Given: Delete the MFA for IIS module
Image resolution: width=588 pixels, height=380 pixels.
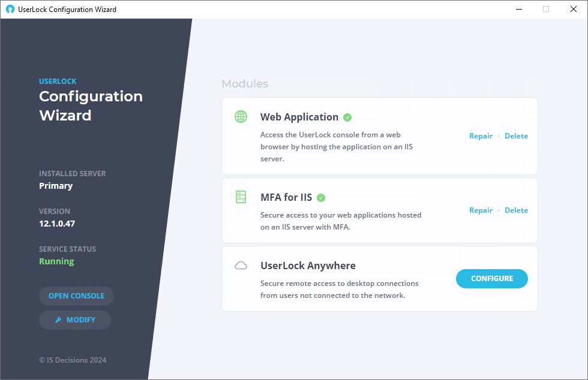Looking at the screenshot, I should (x=517, y=210).
